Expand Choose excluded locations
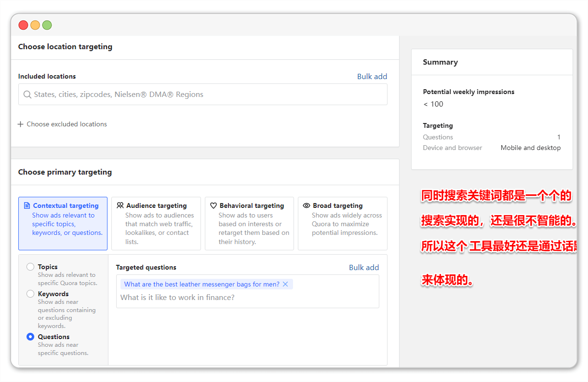Viewport: 588px width, 382px height. tap(67, 124)
